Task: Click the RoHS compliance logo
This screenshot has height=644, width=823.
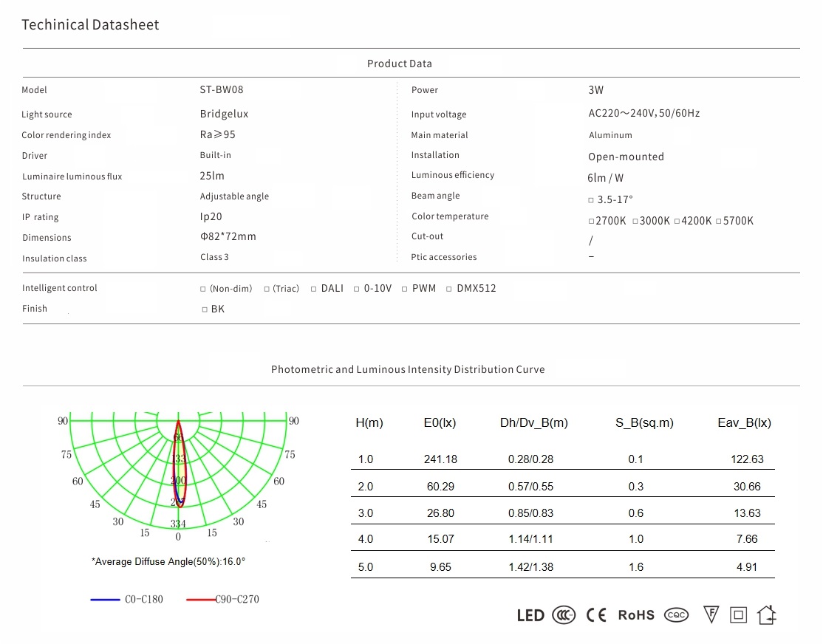Action: pos(636,615)
